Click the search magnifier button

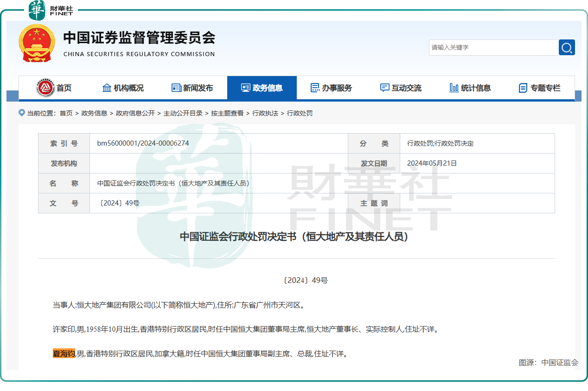click(x=567, y=47)
